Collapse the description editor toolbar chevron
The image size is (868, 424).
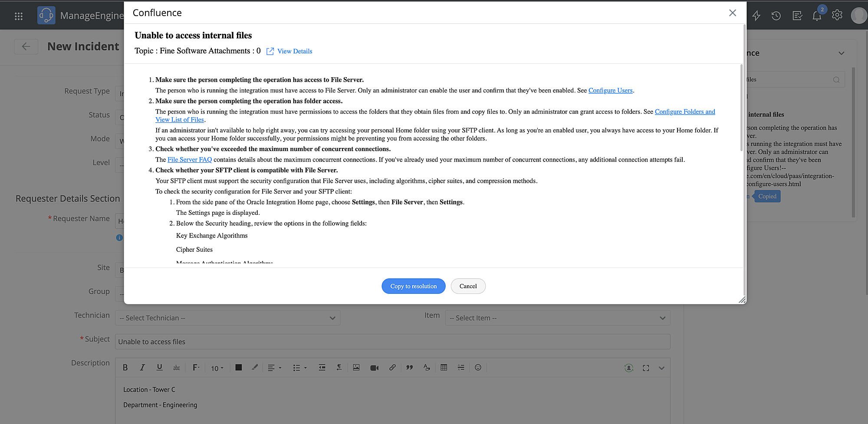661,368
